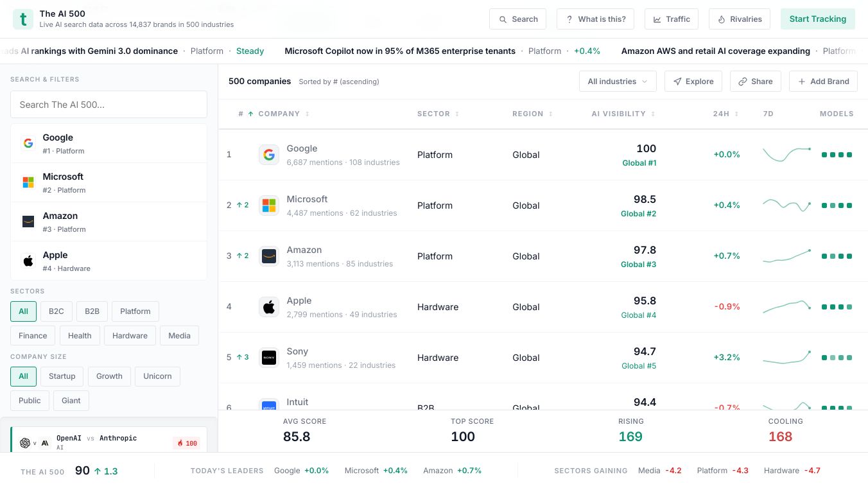
Task: Click the Apple icon in sidebar list
Action: pos(28,261)
